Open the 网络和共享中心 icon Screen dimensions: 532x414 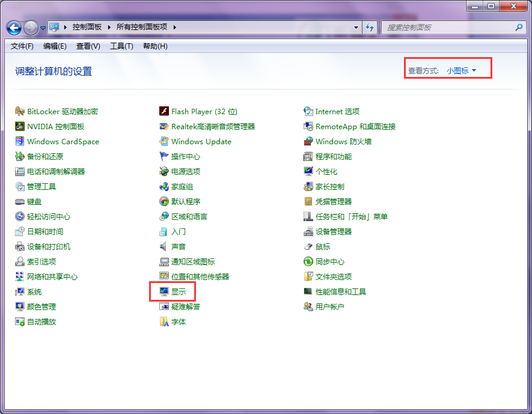(x=20, y=276)
